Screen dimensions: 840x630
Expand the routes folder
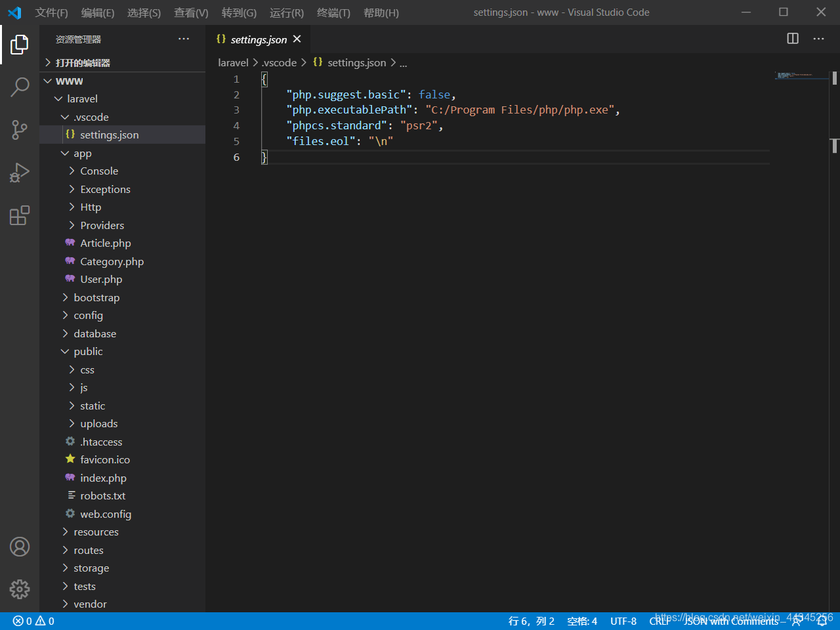pos(122,550)
